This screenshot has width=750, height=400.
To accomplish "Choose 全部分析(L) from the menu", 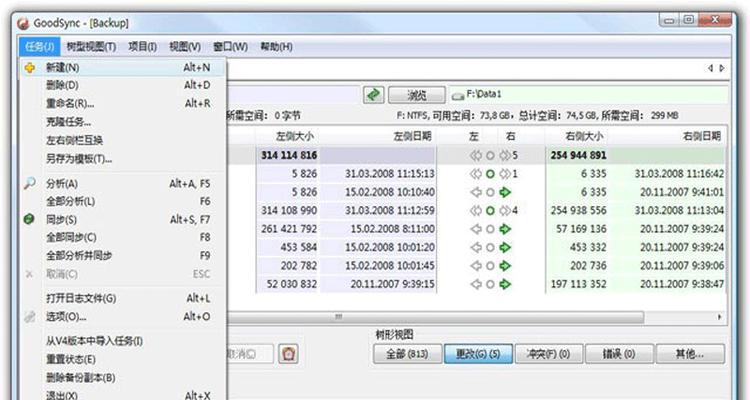I will [x=123, y=201].
